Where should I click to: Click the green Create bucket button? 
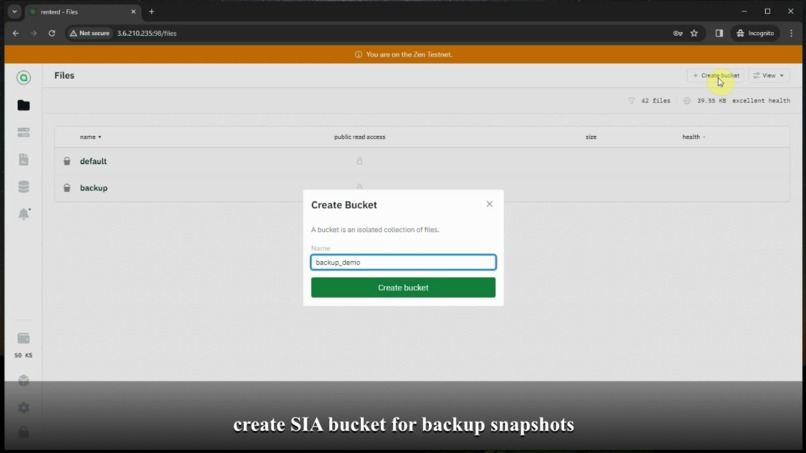(x=403, y=288)
